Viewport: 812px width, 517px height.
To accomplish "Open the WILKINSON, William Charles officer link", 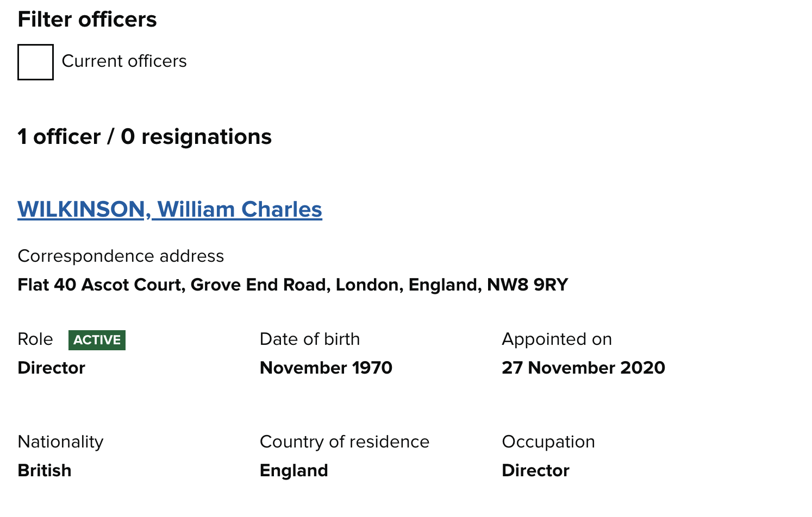I will click(170, 210).
